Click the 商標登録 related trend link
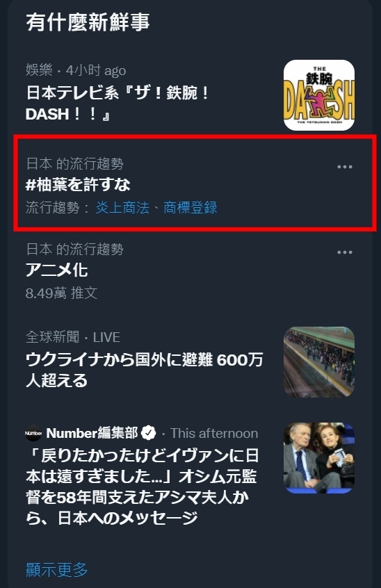This screenshot has height=588, width=381. point(190,207)
